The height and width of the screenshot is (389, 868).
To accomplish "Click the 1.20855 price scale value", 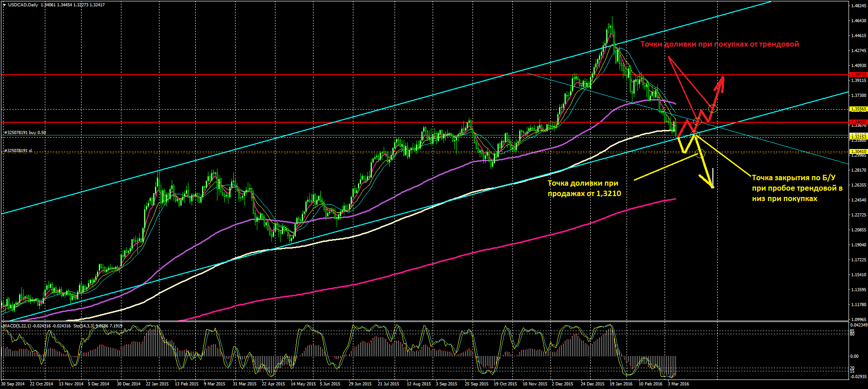I will point(858,230).
